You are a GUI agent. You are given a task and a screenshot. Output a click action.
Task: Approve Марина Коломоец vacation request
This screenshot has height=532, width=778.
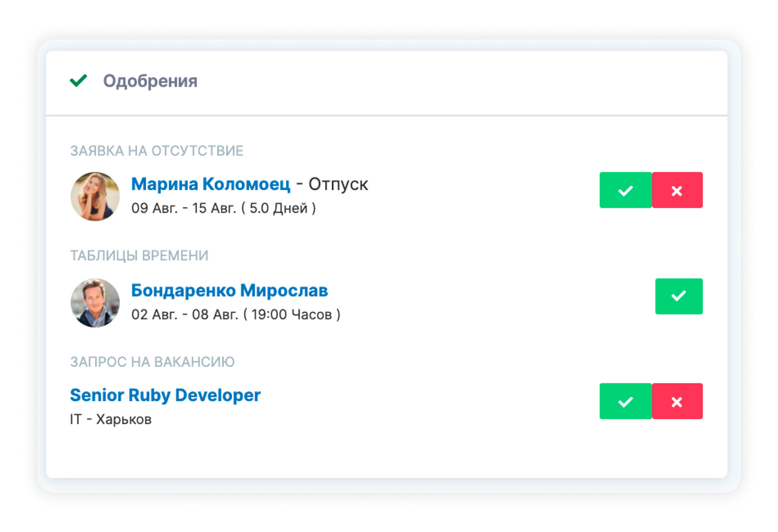(626, 190)
